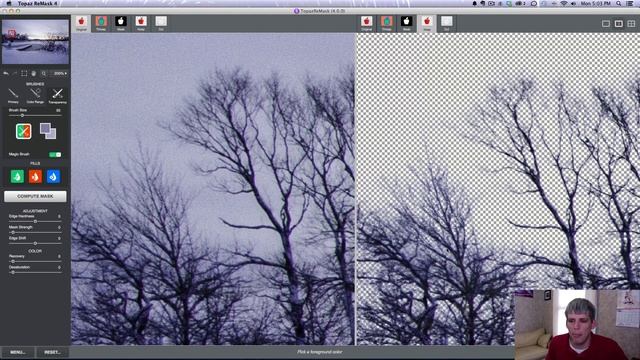Viewport: 640px width, 360px height.
Task: Adjust the Desaturation slider
Action: click(35, 272)
